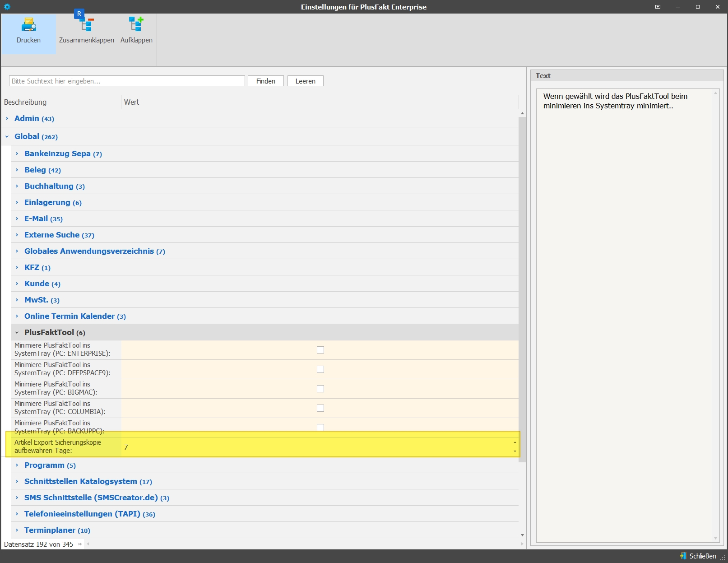Viewport: 728px width, 563px height.
Task: Click the Suchtext search input field
Action: click(127, 81)
